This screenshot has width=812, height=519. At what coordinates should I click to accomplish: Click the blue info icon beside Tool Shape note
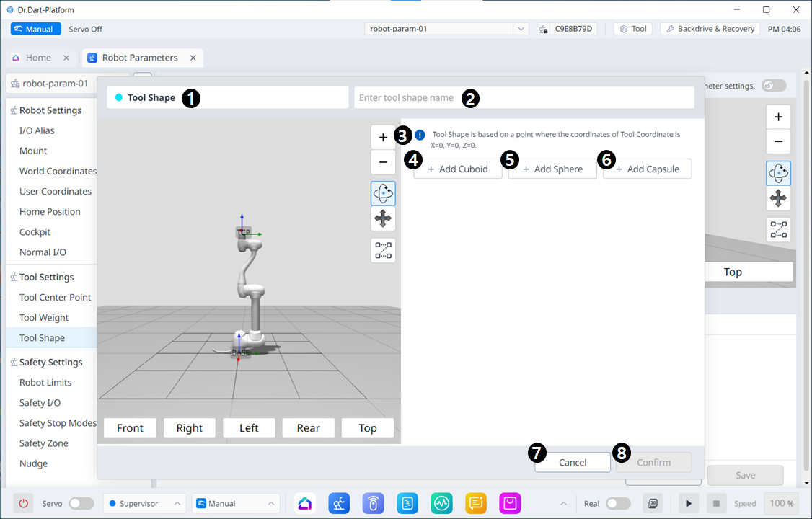[x=420, y=135]
